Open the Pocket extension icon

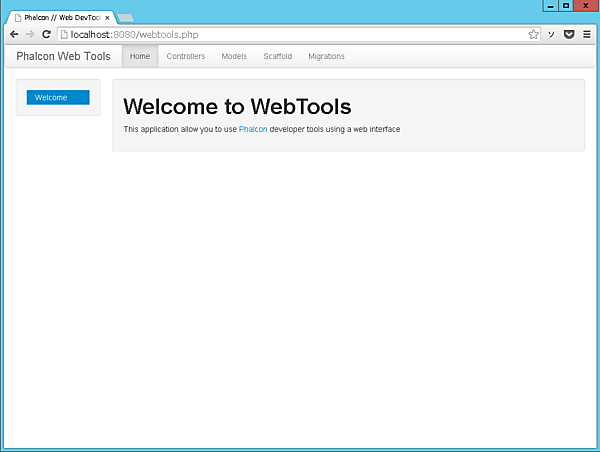click(x=569, y=34)
